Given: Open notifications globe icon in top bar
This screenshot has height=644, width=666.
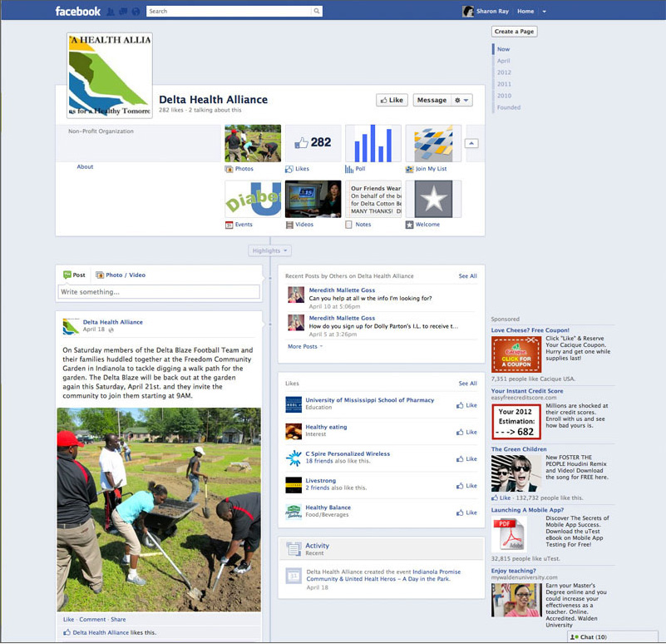Looking at the screenshot, I should tap(136, 12).
